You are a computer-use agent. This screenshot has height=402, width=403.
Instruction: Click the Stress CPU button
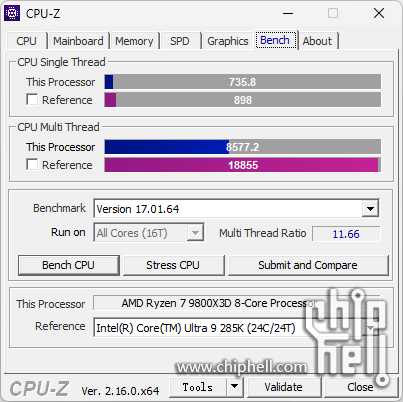[x=173, y=265]
